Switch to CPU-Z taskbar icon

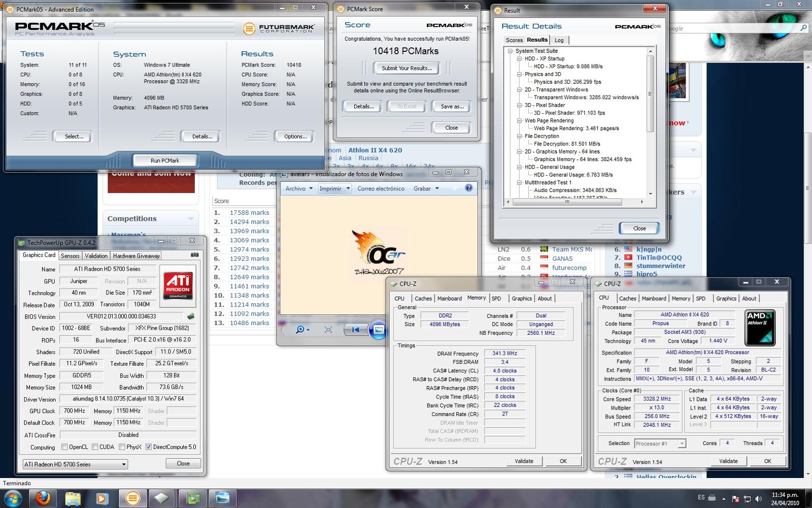coord(162,498)
